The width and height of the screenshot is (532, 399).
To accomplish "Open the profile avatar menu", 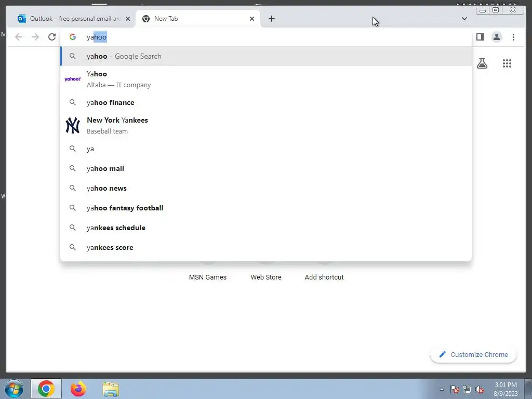I will (x=496, y=37).
